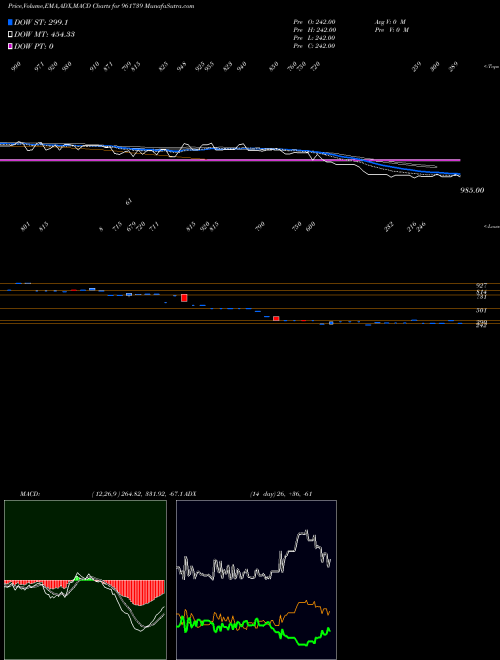Click the 'Pre L: 242.00' low value
500x660 pixels.
click(x=314, y=38)
